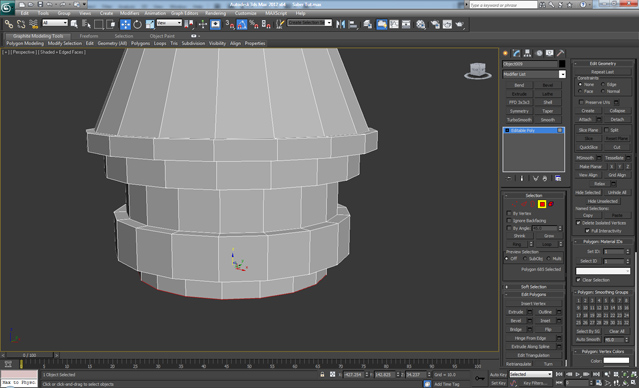
Task: Collapse the Edit Polygons rollout
Action: (x=533, y=294)
